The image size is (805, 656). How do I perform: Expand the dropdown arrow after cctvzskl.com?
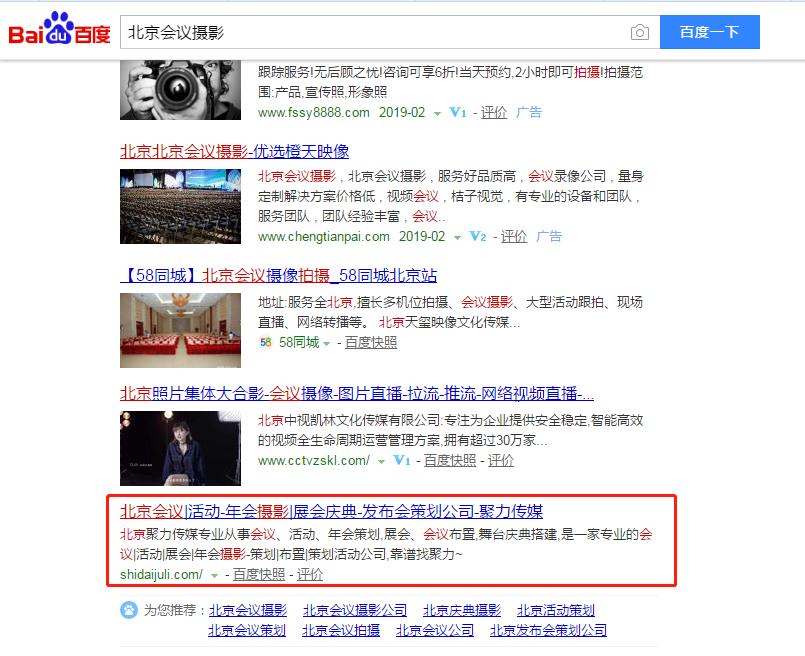(381, 461)
